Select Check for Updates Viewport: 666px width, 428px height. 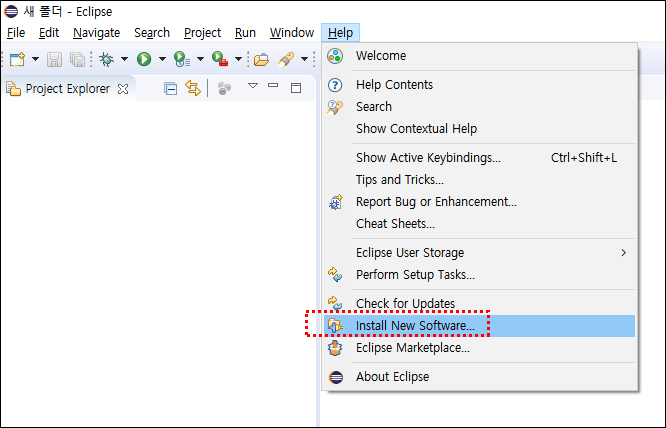480,304
